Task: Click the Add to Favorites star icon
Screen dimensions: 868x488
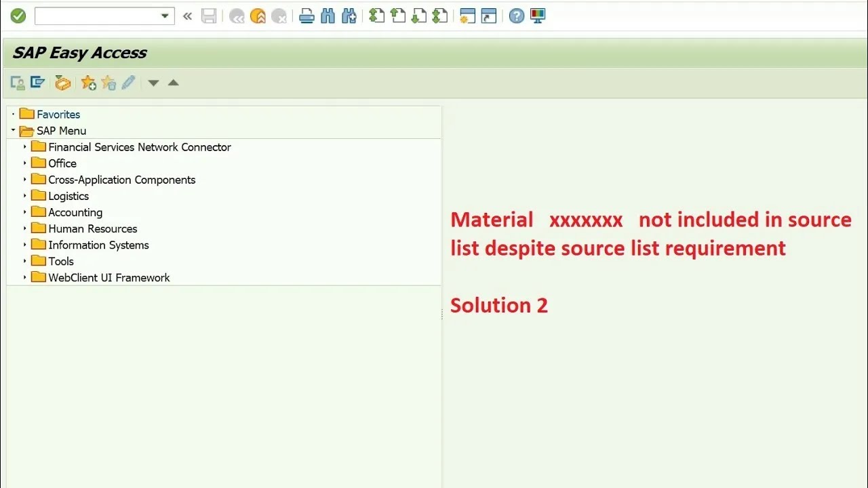Action: tap(88, 83)
